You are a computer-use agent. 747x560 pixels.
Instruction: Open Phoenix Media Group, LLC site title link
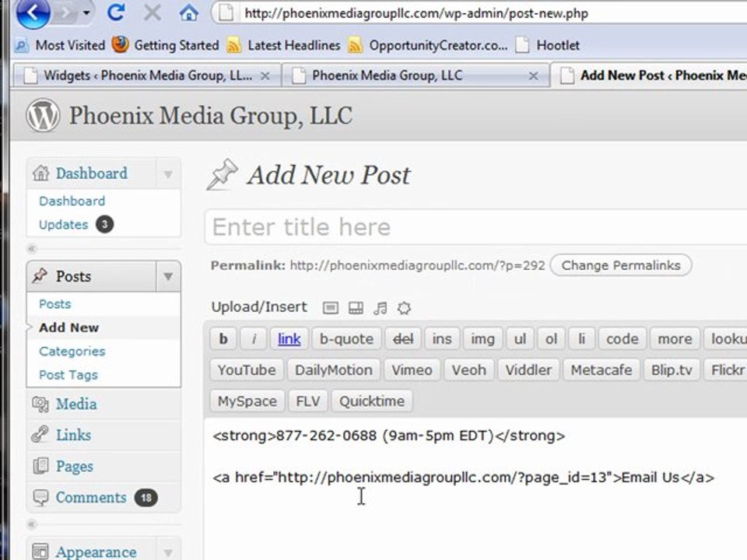pos(211,116)
